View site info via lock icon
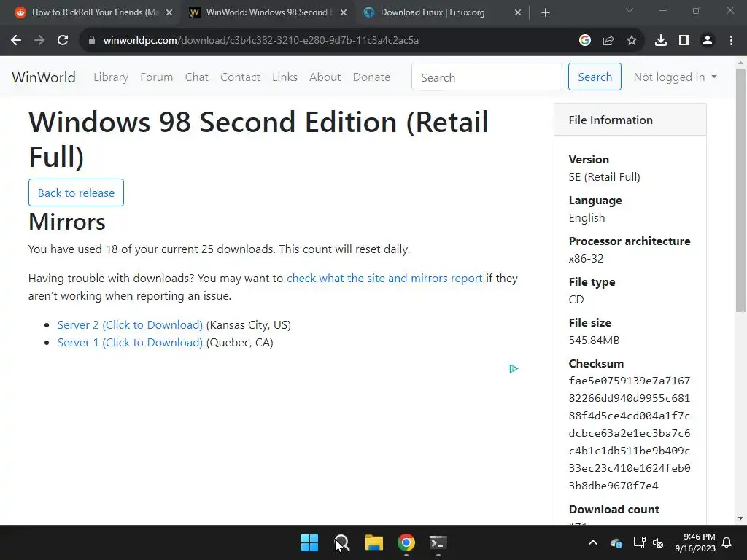Image resolution: width=747 pixels, height=560 pixels. [x=92, y=41]
